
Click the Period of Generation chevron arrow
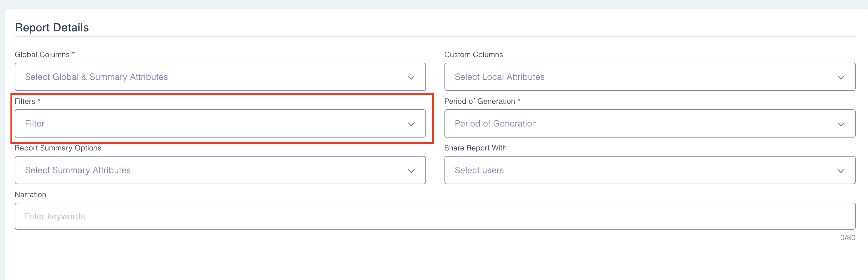(x=840, y=124)
